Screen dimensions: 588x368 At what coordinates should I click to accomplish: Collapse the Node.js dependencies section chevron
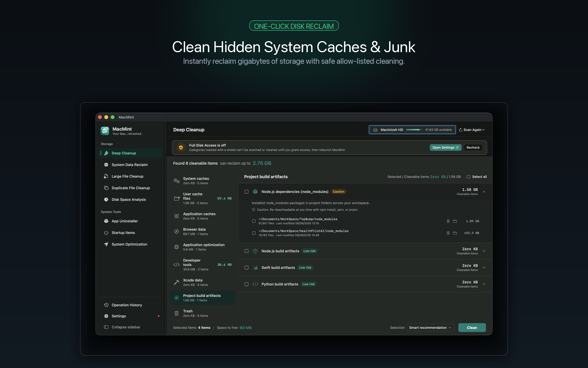(x=484, y=192)
